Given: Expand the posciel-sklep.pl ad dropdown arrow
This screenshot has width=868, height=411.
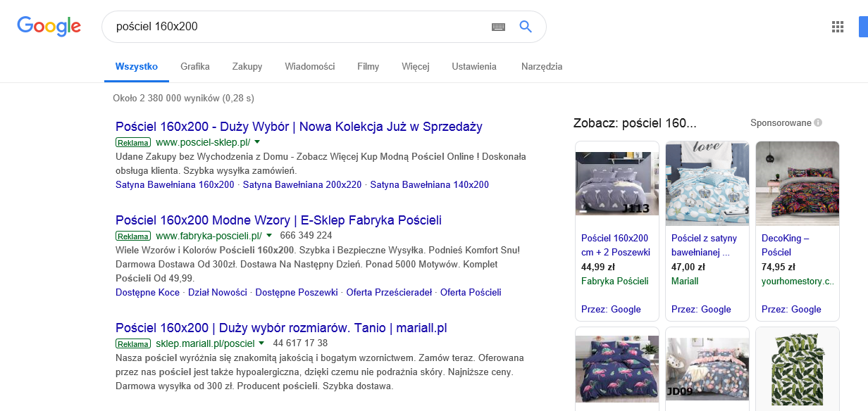Looking at the screenshot, I should [x=257, y=142].
